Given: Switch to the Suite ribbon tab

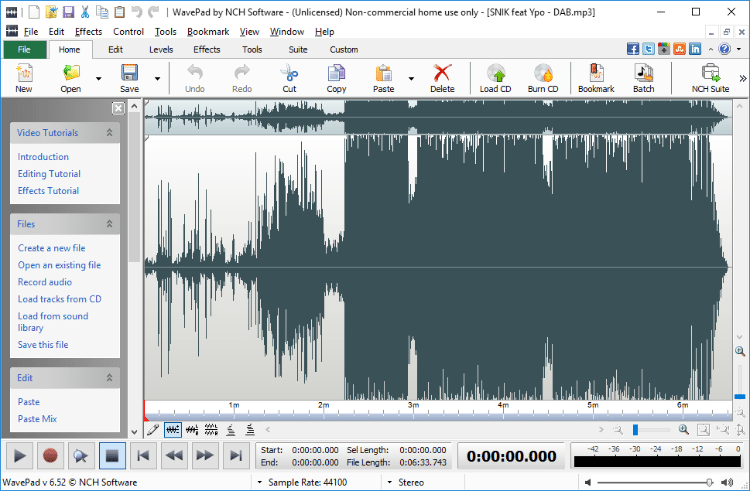Looking at the screenshot, I should pos(298,49).
